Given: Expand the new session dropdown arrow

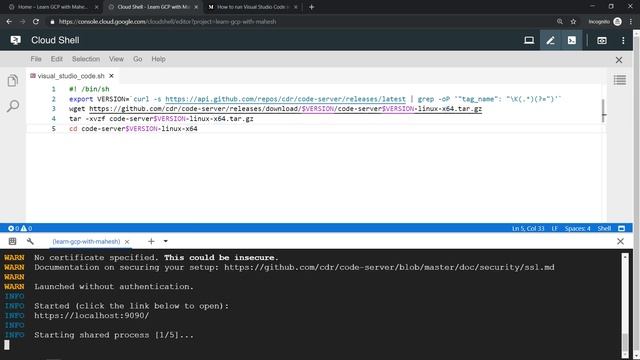Looking at the screenshot, I should (166, 241).
